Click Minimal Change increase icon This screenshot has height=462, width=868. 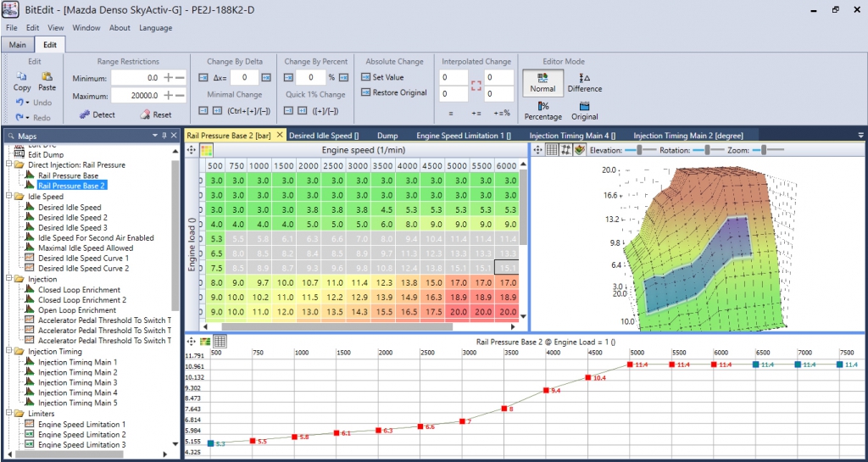tap(217, 111)
